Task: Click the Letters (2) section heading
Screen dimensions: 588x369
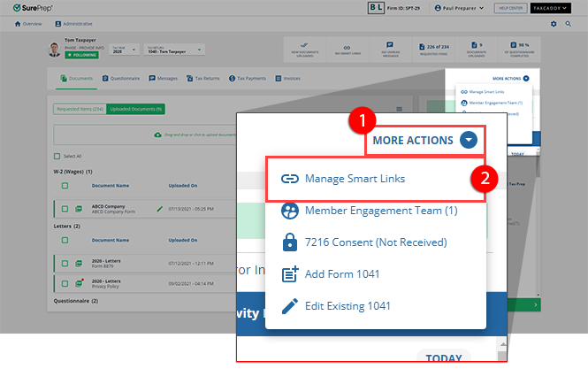Action: (x=66, y=227)
